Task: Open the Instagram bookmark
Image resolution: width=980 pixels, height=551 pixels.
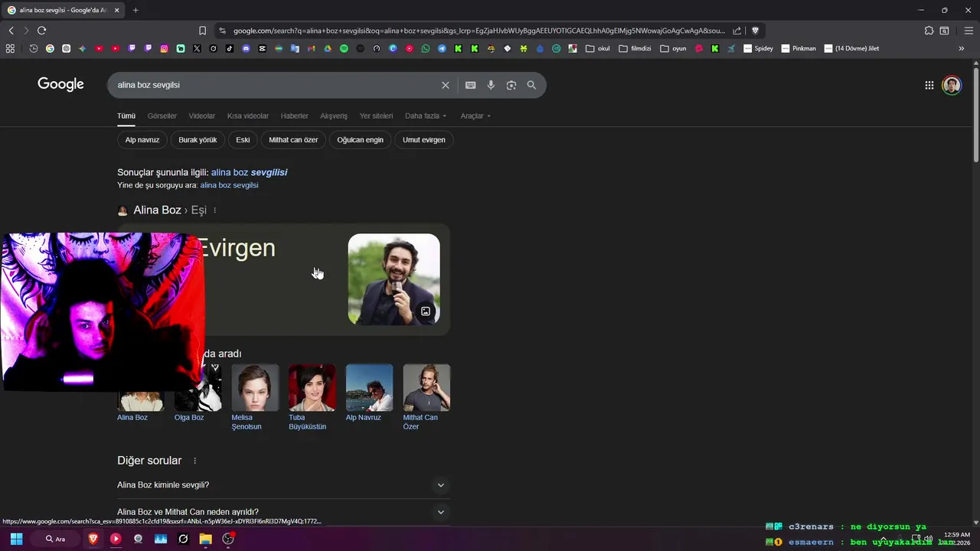Action: coord(164,48)
